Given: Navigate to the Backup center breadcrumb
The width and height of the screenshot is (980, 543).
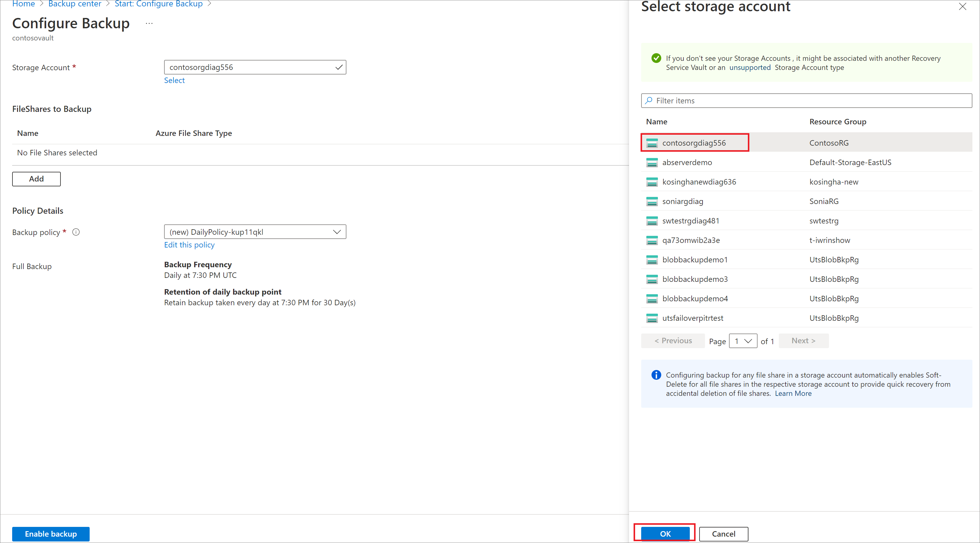Looking at the screenshot, I should click(x=74, y=4).
